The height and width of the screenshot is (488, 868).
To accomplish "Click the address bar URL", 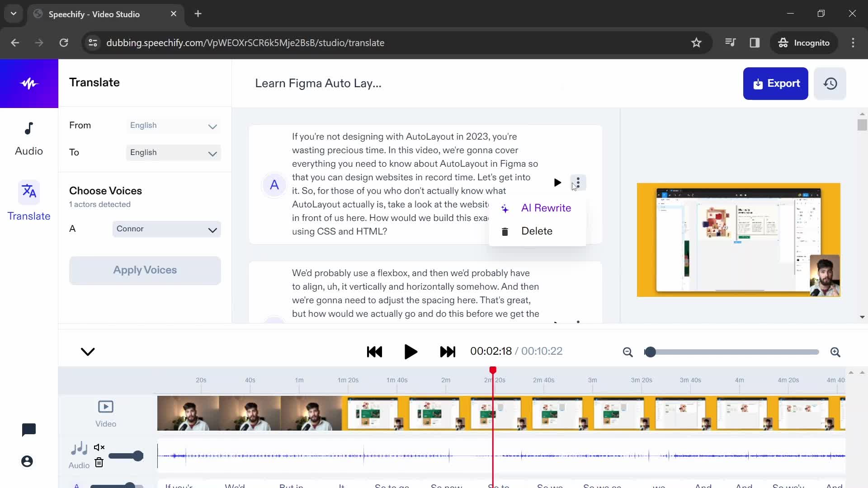I will click(x=245, y=42).
